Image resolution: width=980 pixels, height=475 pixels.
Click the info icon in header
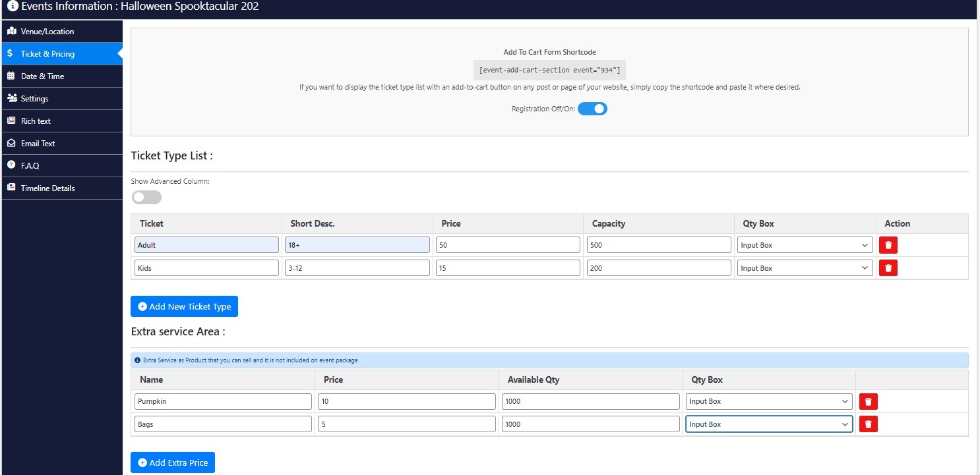13,7
